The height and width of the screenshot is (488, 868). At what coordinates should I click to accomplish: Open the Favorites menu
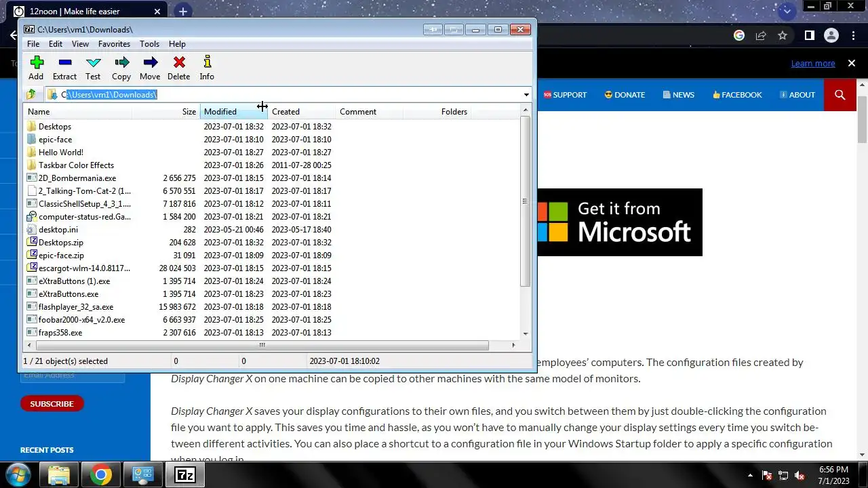tap(114, 44)
